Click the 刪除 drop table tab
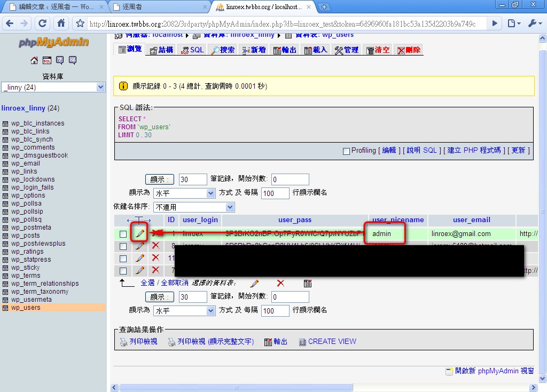The image size is (547, 392). (409, 50)
